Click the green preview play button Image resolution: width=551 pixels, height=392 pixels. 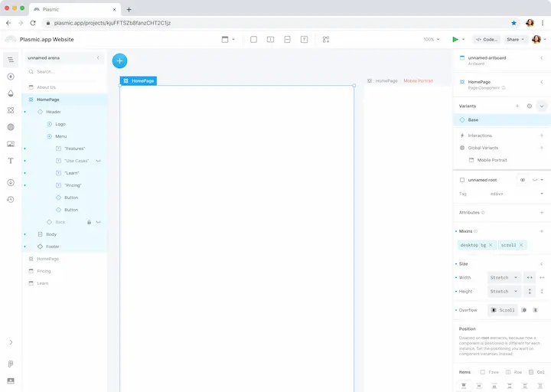tap(455, 39)
